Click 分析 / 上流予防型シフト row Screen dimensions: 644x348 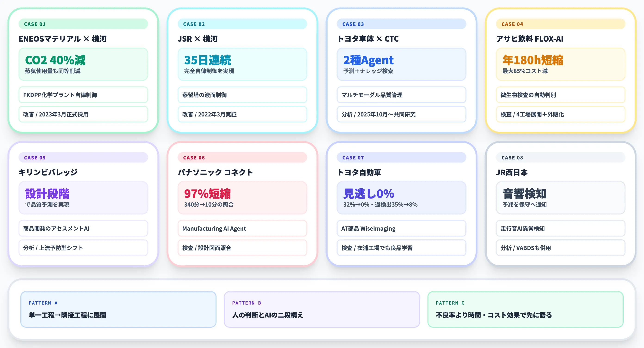[x=83, y=248]
